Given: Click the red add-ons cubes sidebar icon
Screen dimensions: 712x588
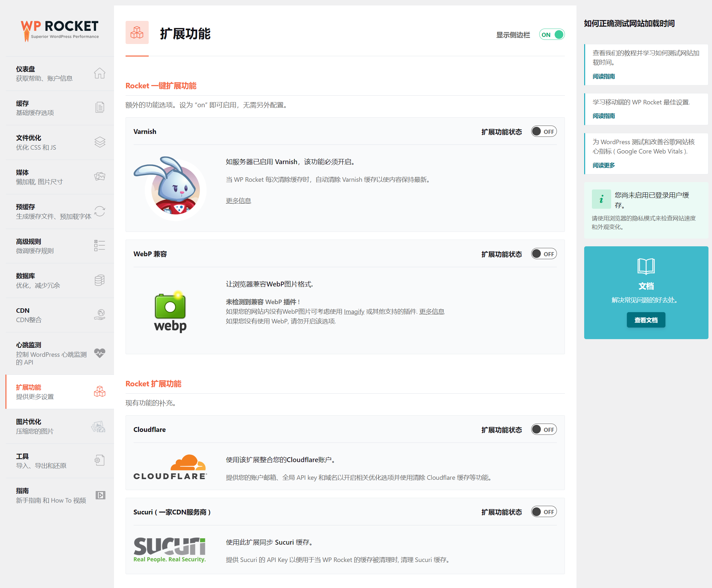Looking at the screenshot, I should coord(100,391).
